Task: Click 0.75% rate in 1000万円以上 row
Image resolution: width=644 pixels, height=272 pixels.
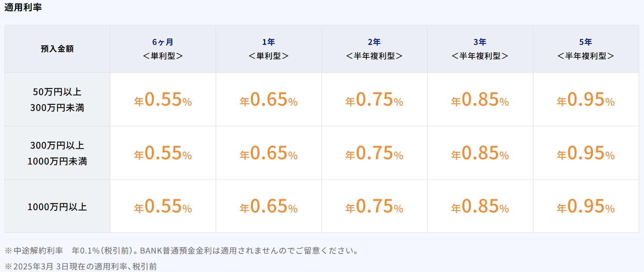Action: coord(374,206)
